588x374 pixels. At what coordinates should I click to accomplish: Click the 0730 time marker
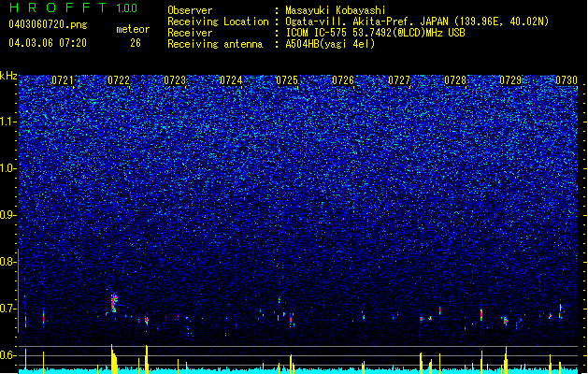[x=566, y=80]
